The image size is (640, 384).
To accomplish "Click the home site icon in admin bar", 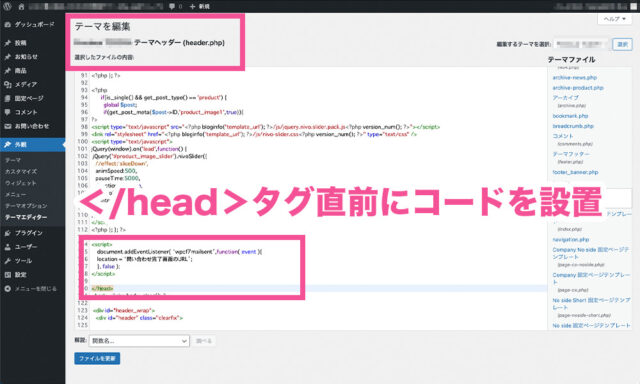I will [22, 7].
